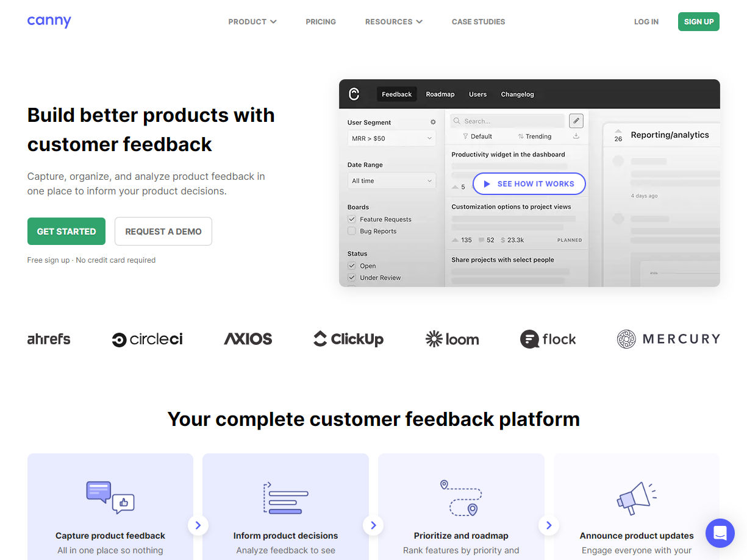
Task: Click the Trending sort option
Action: (x=534, y=136)
